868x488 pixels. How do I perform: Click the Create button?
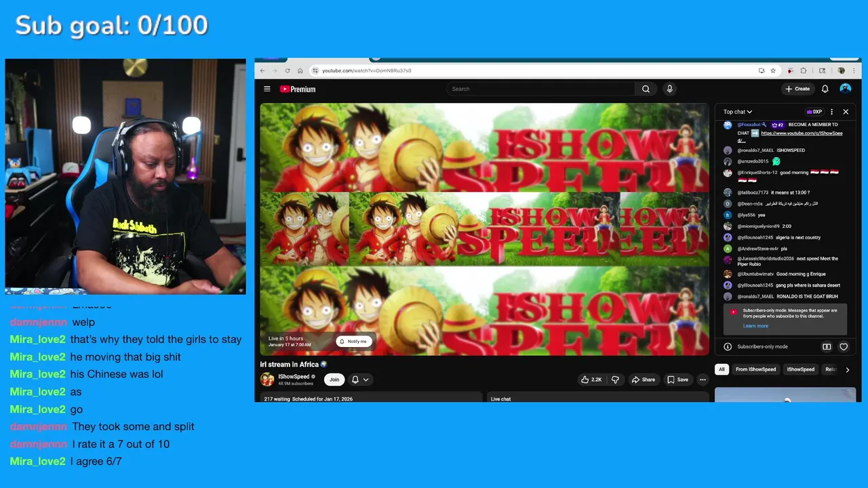click(x=797, y=89)
